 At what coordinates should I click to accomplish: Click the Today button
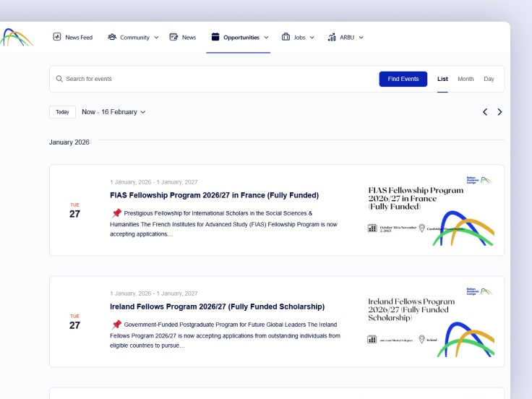click(62, 112)
